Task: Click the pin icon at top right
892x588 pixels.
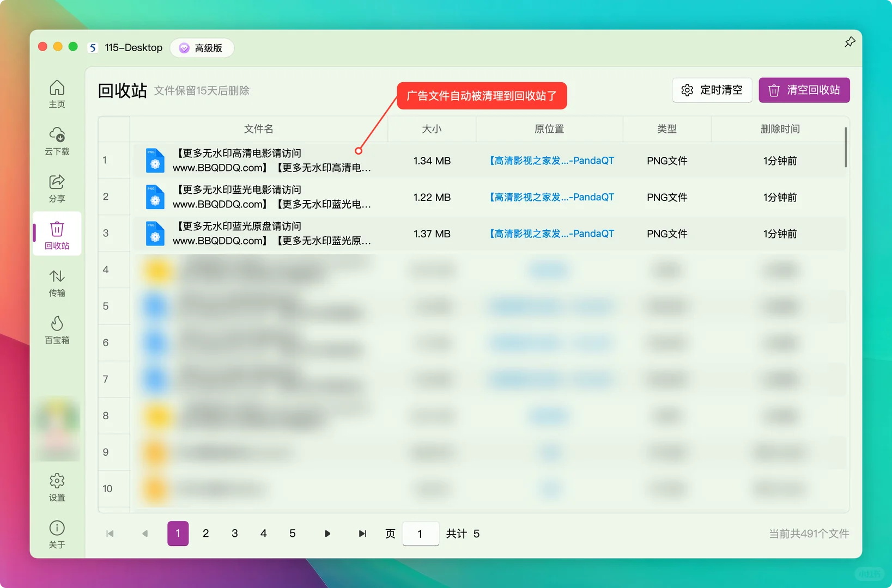Action: 849,41
